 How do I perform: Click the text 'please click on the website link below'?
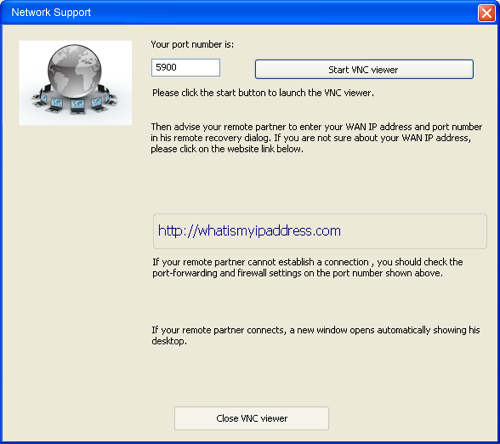[227, 149]
